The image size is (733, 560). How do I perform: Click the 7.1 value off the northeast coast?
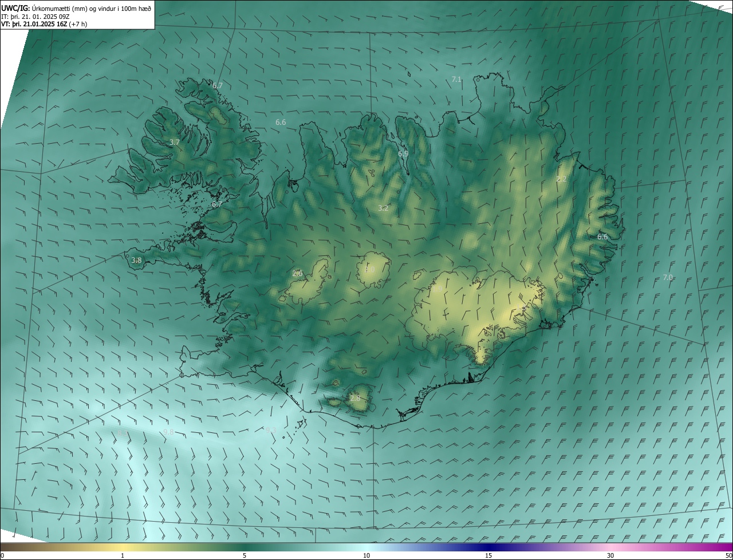pyautogui.click(x=456, y=80)
